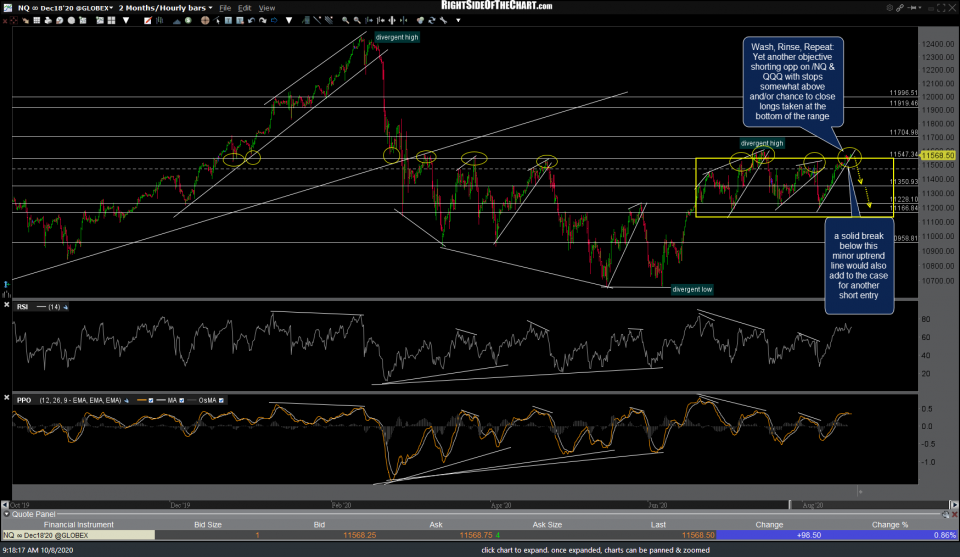Image resolution: width=960 pixels, height=557 pixels.
Task: Click the chain link icon at top right
Action: click(x=900, y=8)
